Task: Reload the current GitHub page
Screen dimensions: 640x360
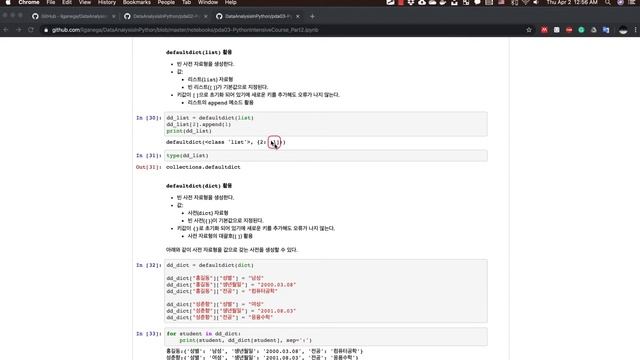Action: 31,30
